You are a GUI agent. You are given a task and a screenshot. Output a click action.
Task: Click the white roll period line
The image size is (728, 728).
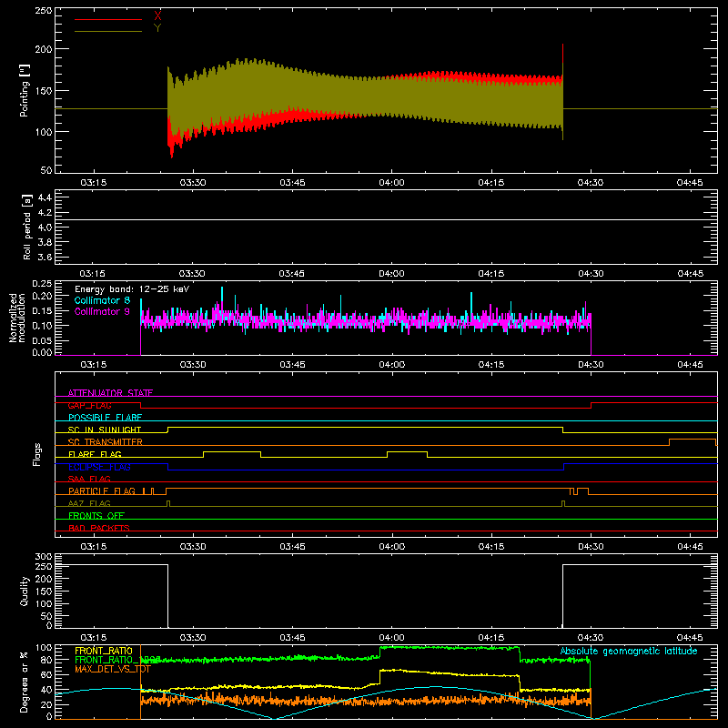[x=386, y=220]
